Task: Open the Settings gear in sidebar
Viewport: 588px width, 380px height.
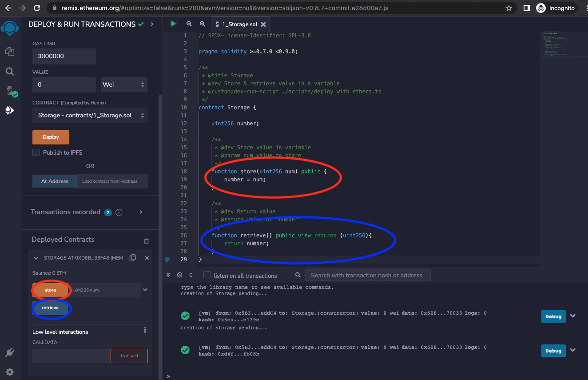Action: pos(9,372)
